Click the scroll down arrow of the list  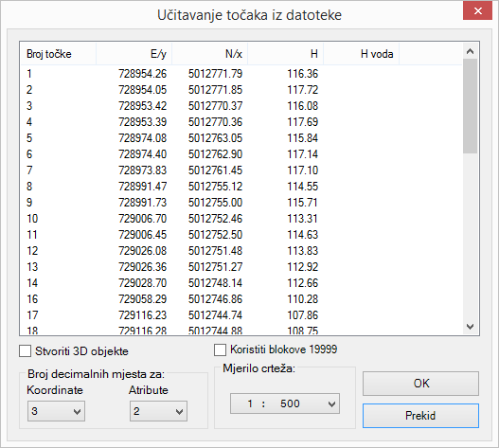pos(470,327)
